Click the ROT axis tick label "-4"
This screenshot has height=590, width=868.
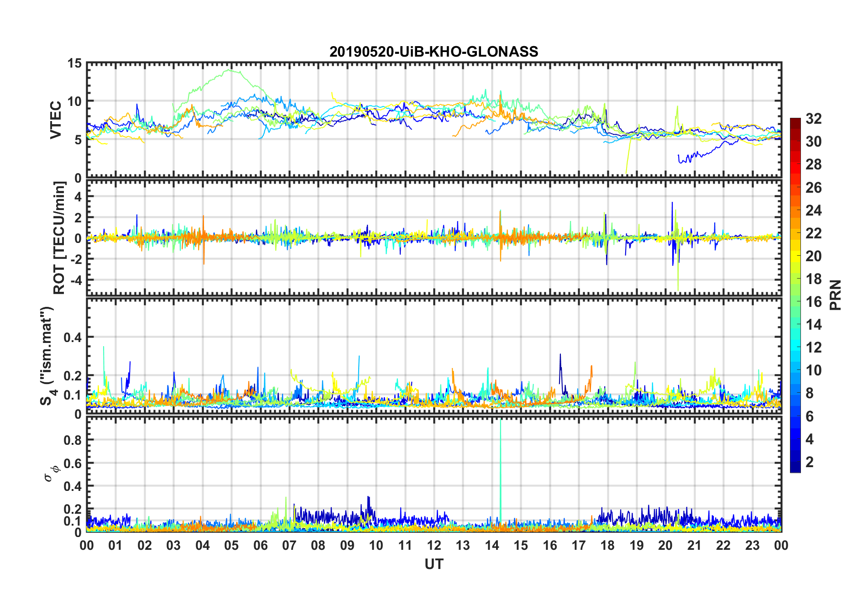[x=77, y=279]
